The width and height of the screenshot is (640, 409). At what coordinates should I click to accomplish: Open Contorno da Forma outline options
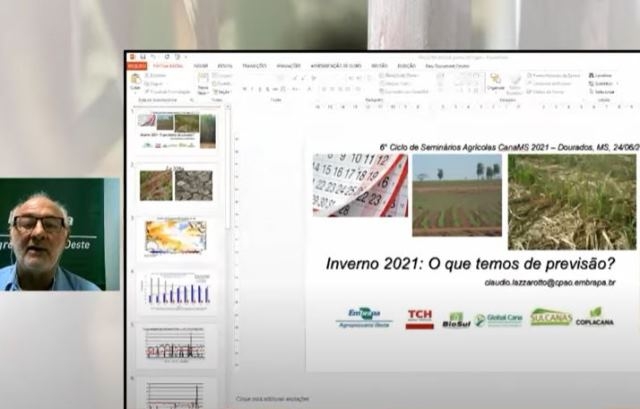point(549,84)
